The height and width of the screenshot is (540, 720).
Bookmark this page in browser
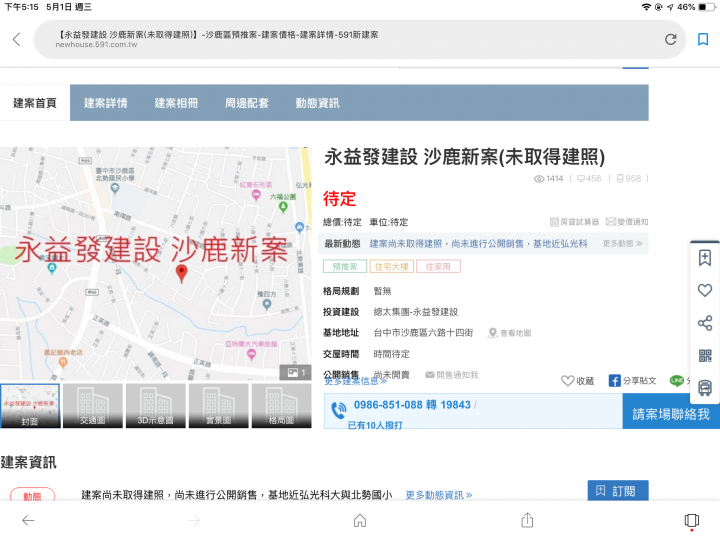pos(703,39)
